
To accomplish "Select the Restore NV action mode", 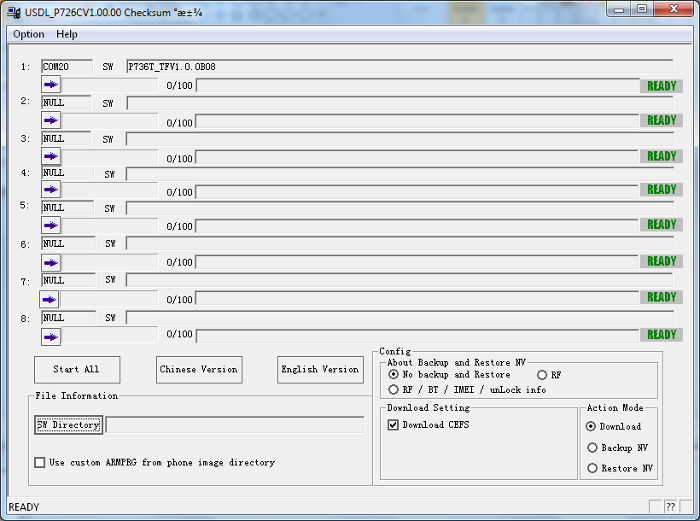I will click(x=592, y=468).
